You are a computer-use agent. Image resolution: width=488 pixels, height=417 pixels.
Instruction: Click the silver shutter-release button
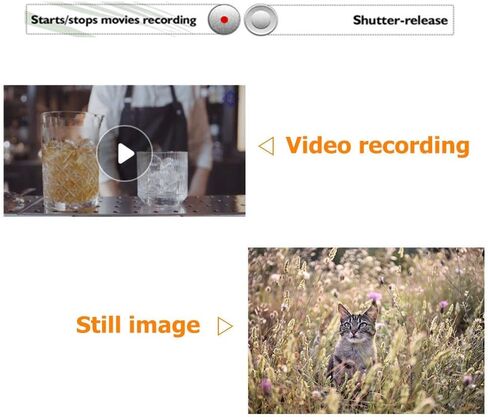click(261, 20)
